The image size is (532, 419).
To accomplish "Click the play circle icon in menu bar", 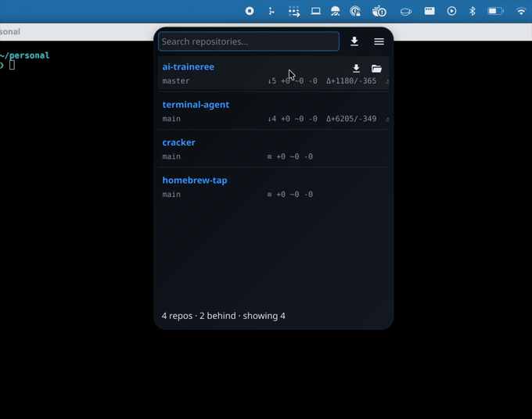I will pyautogui.click(x=451, y=11).
